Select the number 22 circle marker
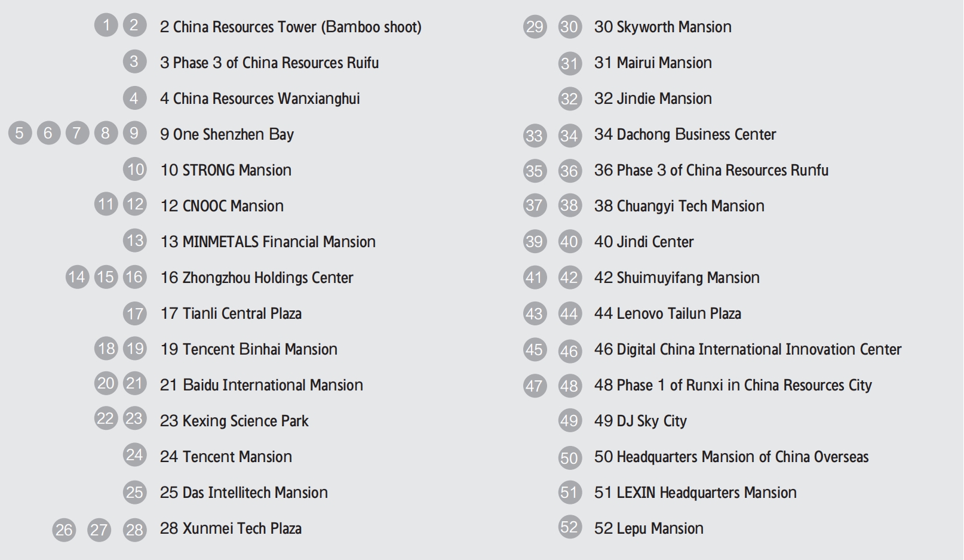The width and height of the screenshot is (964, 560). pyautogui.click(x=106, y=419)
